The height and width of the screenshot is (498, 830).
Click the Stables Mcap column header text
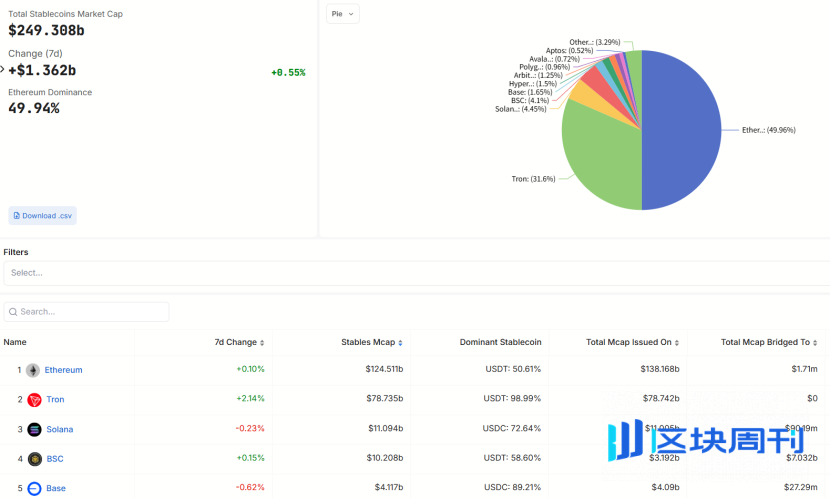pos(368,342)
